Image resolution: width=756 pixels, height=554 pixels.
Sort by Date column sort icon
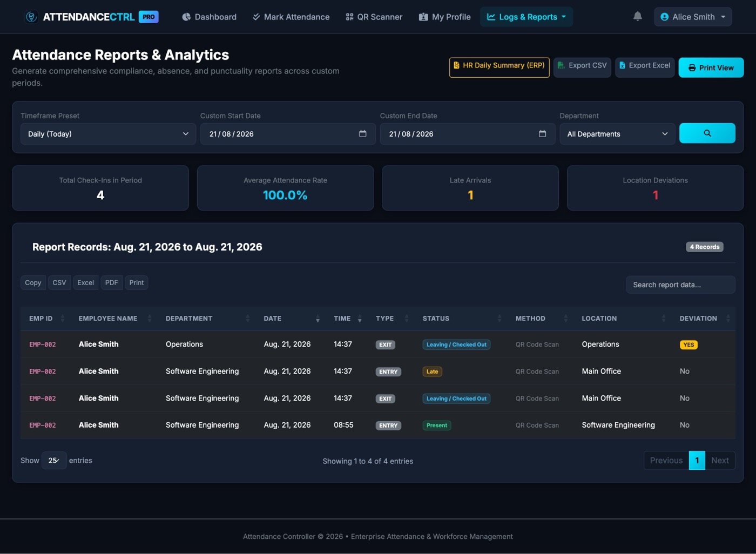point(318,319)
